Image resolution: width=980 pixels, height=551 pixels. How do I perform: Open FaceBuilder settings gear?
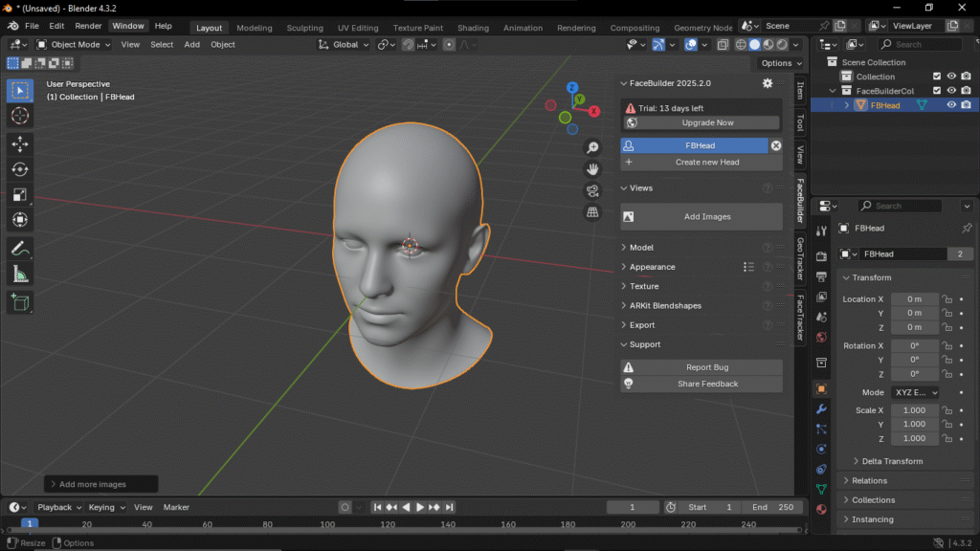click(767, 83)
